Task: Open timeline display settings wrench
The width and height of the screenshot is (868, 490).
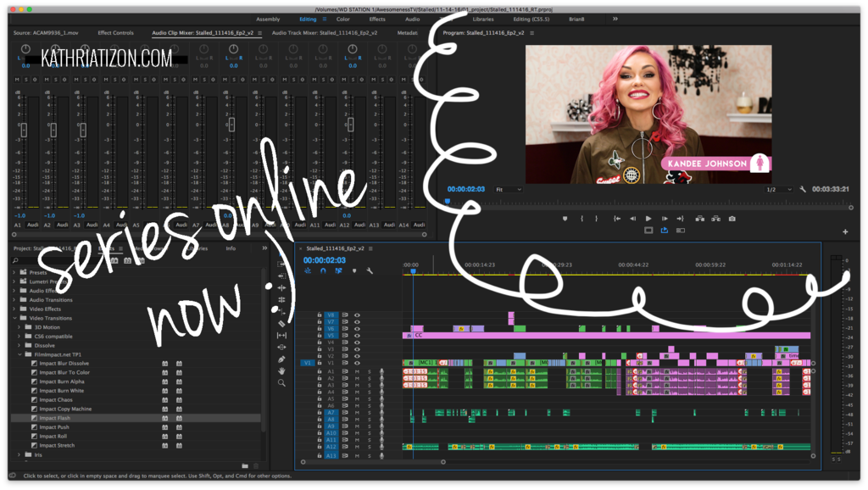Action: (x=370, y=271)
